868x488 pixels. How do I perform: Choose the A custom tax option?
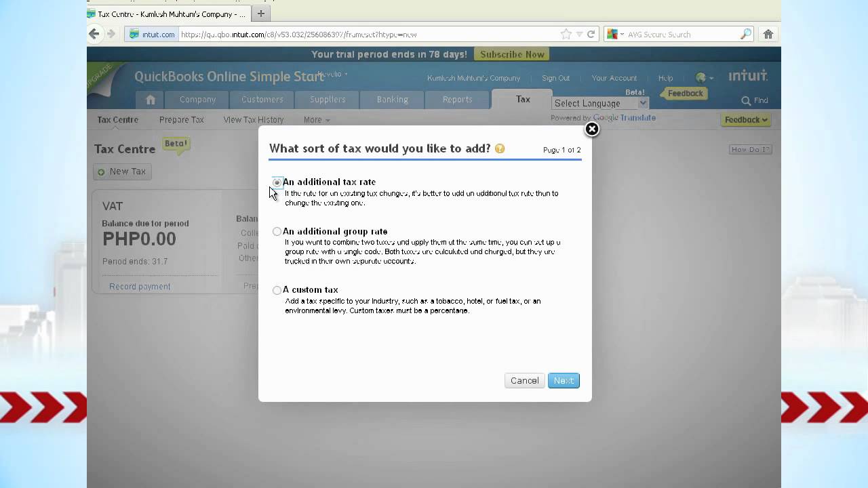tap(277, 290)
